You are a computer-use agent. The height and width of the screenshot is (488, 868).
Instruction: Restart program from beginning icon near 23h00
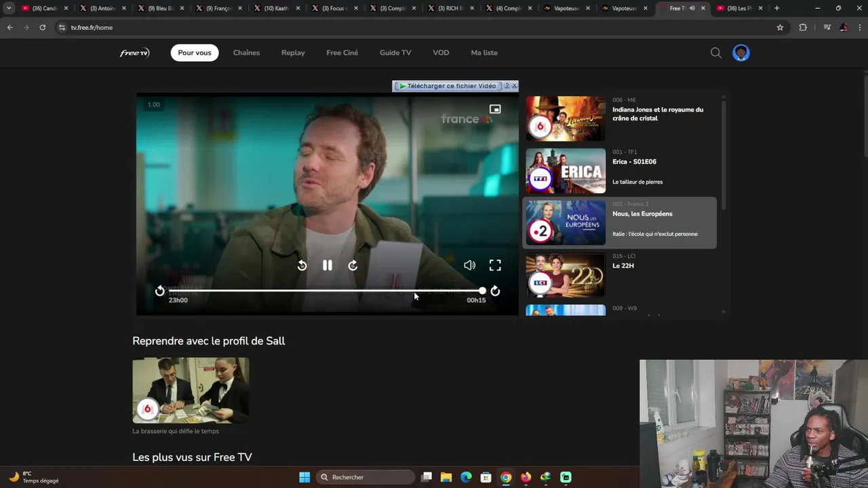point(159,291)
